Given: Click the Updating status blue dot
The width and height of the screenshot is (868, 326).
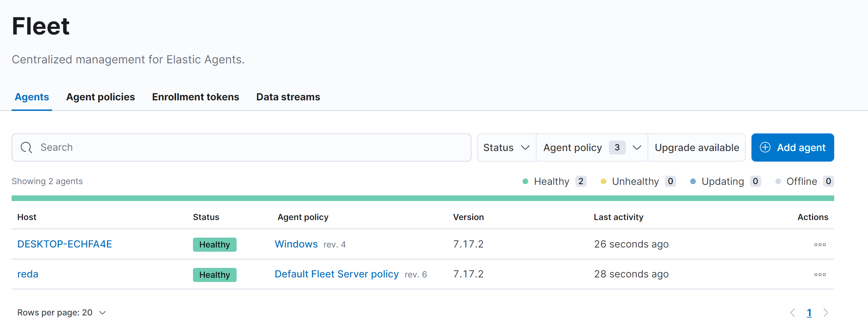Looking at the screenshot, I should click(693, 182).
